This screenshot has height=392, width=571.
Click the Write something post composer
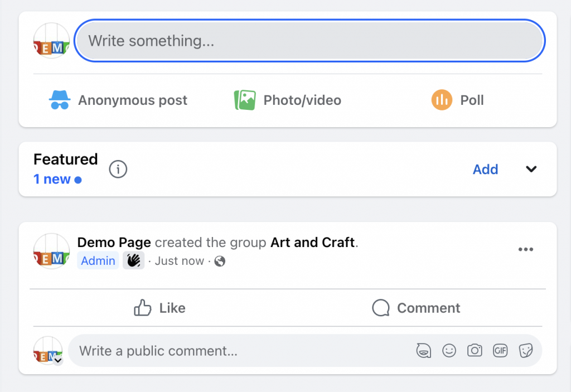309,40
